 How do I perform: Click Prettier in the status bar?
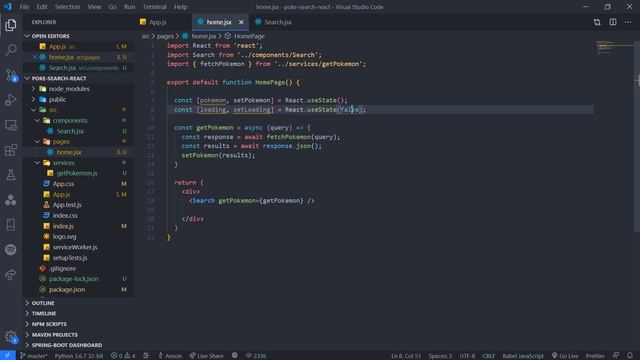595,356
